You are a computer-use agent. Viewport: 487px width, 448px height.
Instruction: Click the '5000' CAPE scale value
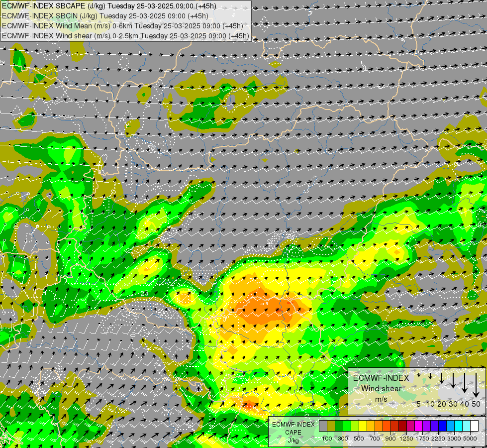(470, 439)
